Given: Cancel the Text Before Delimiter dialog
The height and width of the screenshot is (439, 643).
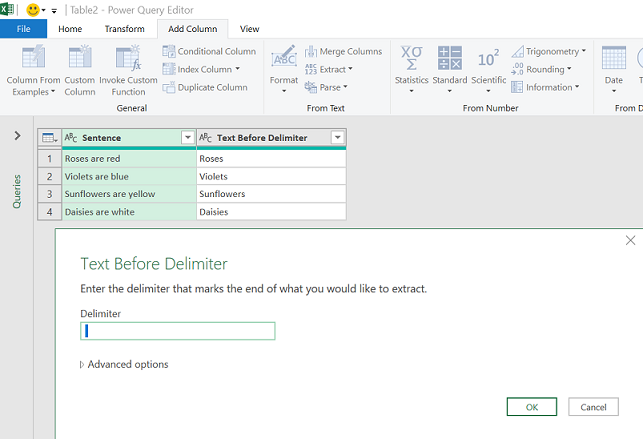Looking at the screenshot, I should click(593, 407).
